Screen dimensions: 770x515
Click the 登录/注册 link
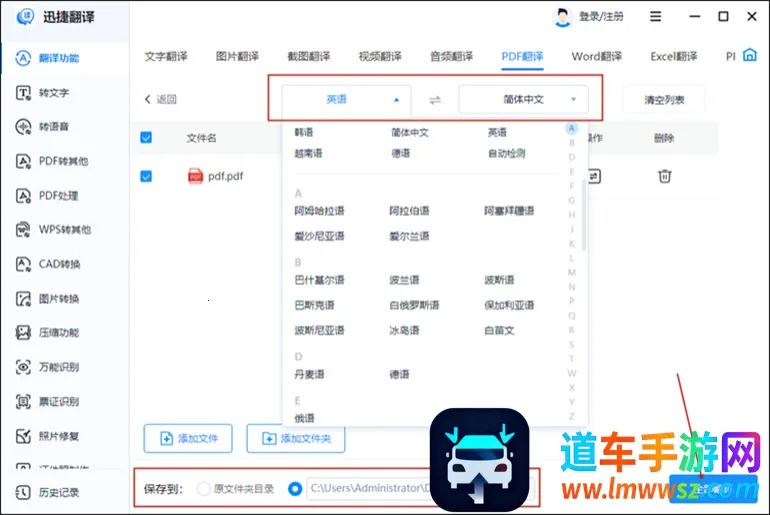[601, 17]
